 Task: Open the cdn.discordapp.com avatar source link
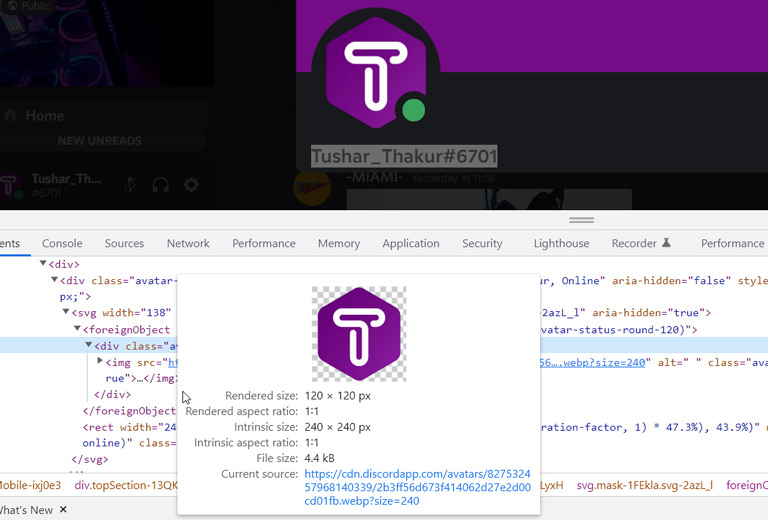pos(417,487)
